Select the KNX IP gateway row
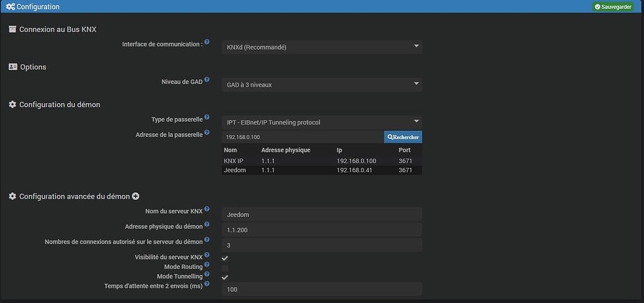This screenshot has height=303, width=644. point(322,161)
